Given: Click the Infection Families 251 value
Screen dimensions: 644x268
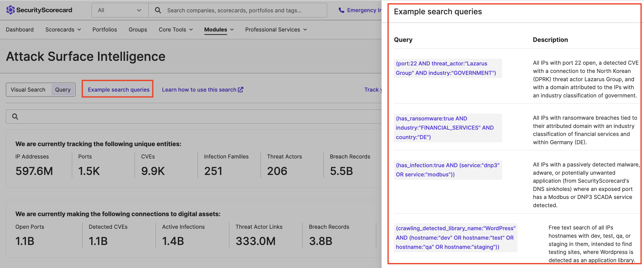Looking at the screenshot, I should point(213,171).
